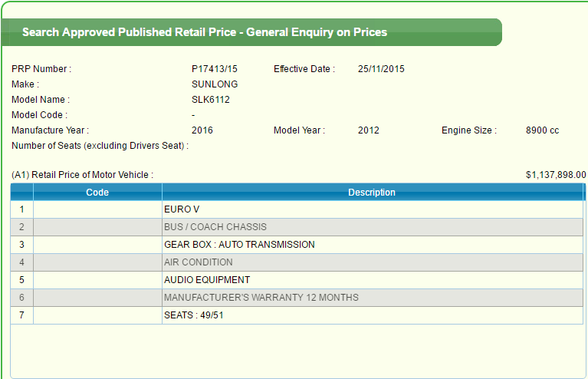The width and height of the screenshot is (588, 379).
Task: Click the Effective Date value 25/11/2015
Action: click(x=381, y=69)
